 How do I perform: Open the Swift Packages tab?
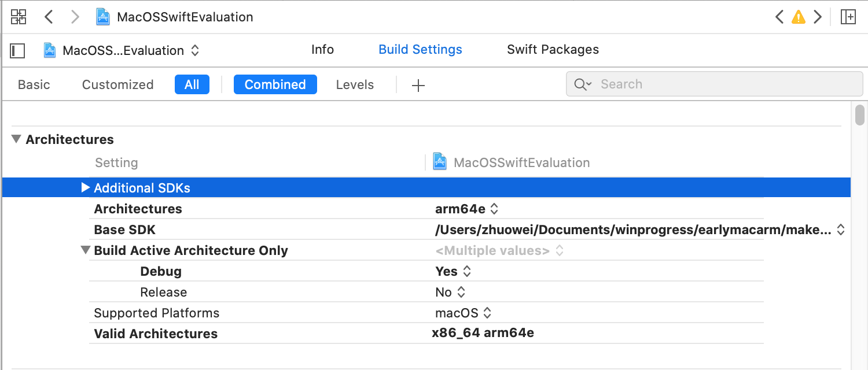click(x=553, y=50)
